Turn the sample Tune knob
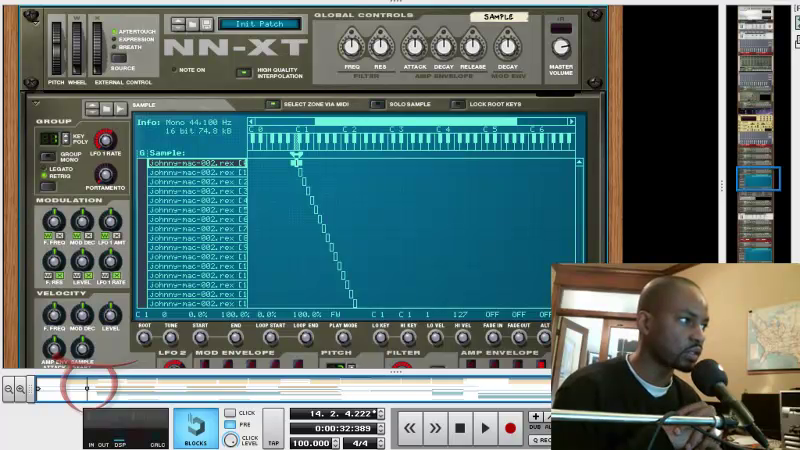Screen dimensions: 800x450 171,337
